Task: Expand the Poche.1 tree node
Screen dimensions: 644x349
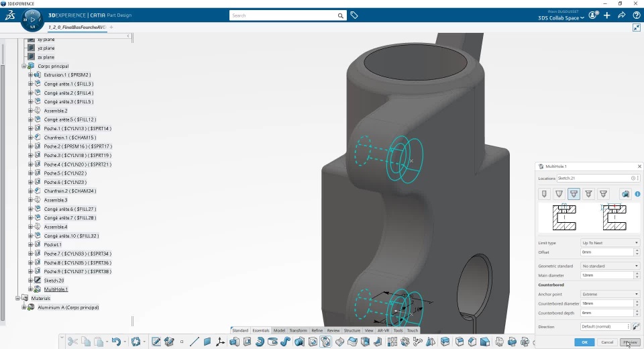Action: pyautogui.click(x=30, y=128)
